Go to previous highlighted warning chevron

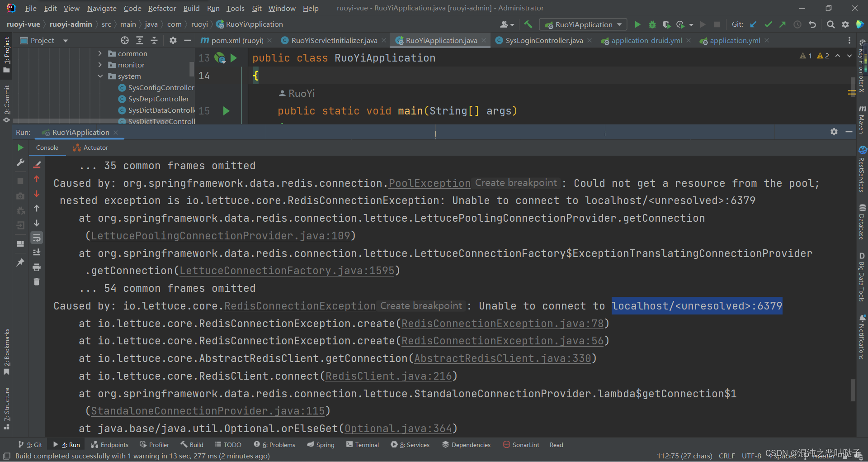[x=838, y=56]
